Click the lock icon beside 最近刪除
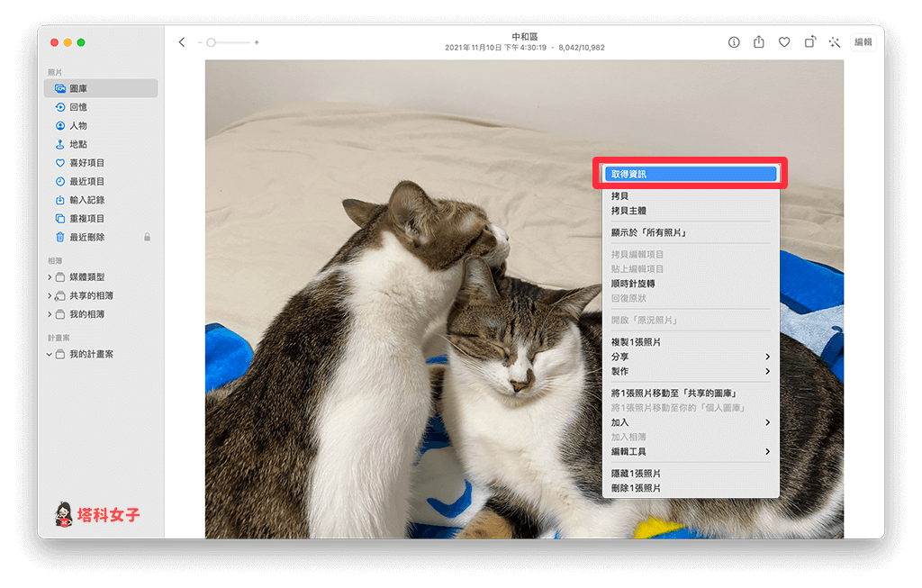The width and height of the screenshot is (922, 588). 147,237
